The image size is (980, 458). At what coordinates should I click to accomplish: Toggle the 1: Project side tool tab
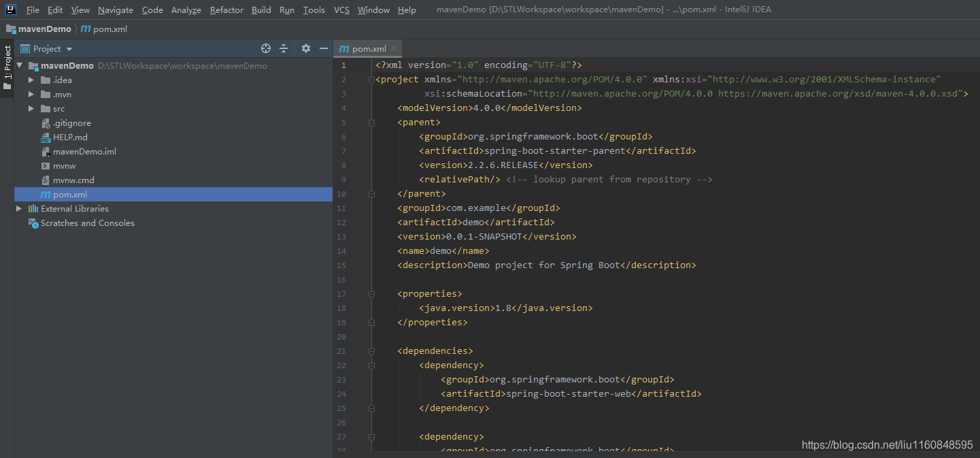[7, 68]
